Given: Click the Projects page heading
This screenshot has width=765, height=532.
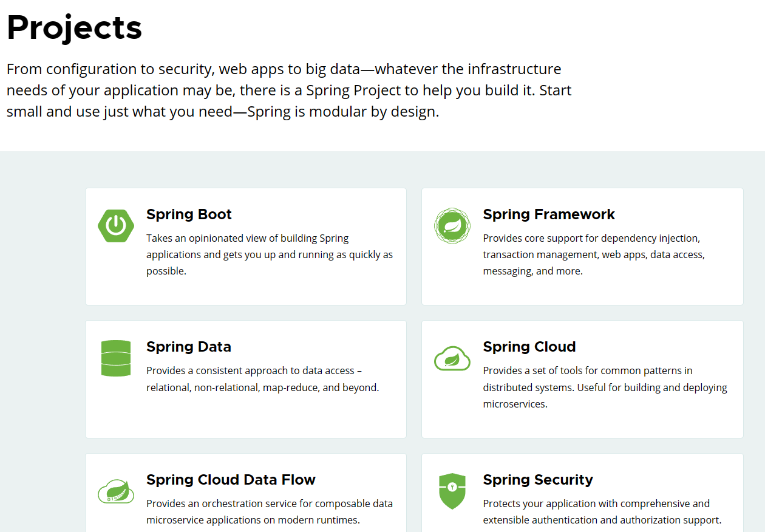Looking at the screenshot, I should [74, 27].
